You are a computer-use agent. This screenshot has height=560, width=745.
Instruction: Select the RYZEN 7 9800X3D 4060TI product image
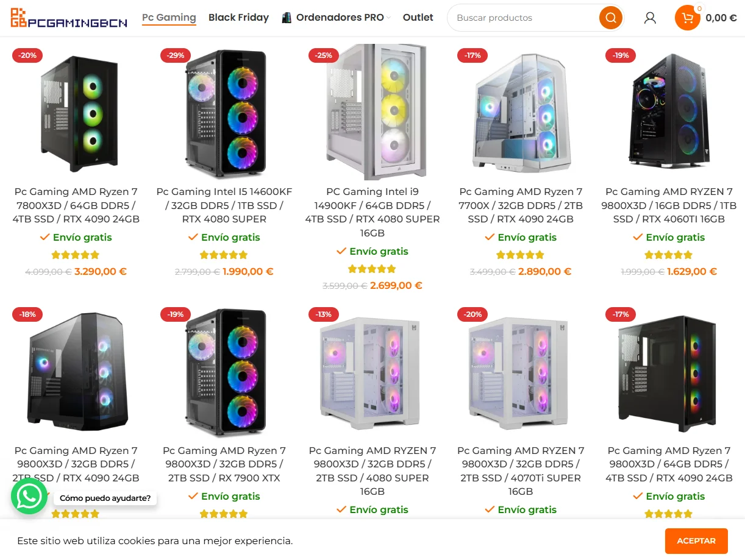point(669,112)
